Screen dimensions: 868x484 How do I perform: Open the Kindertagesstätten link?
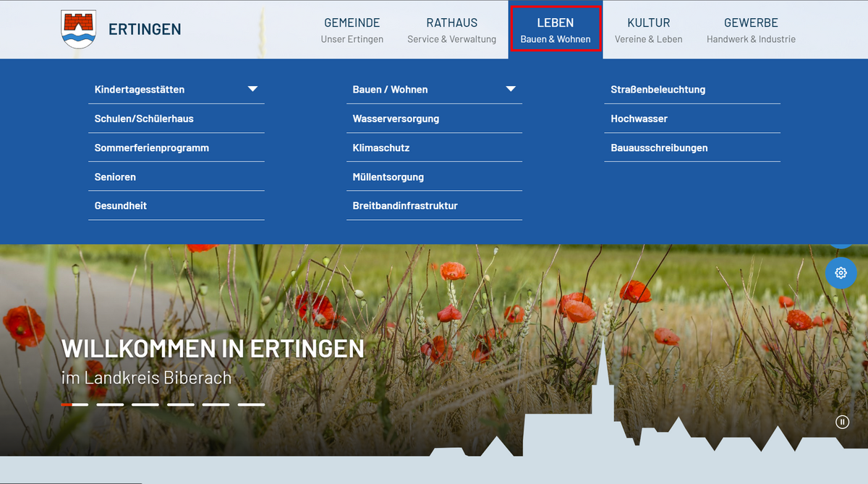(140, 90)
